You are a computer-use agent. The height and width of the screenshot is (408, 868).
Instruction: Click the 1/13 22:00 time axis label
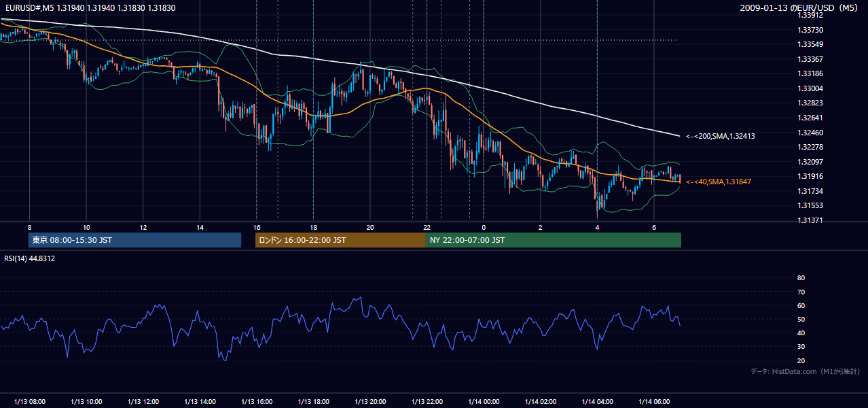tap(427, 402)
